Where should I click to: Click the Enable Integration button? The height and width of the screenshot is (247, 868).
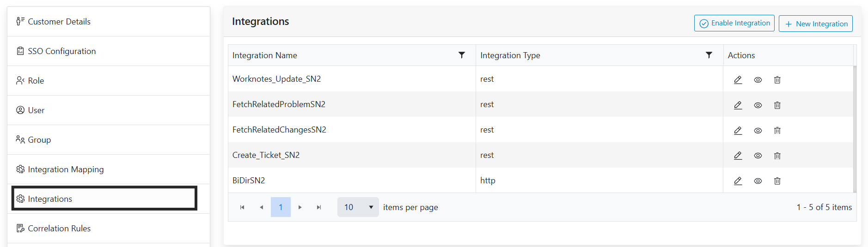tap(734, 23)
